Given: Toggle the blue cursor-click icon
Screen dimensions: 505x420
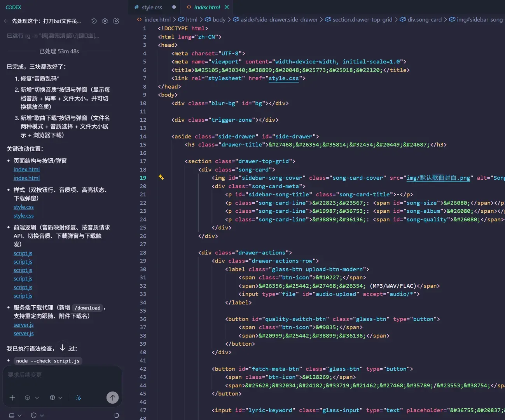Looking at the screenshot, I should (x=78, y=397).
